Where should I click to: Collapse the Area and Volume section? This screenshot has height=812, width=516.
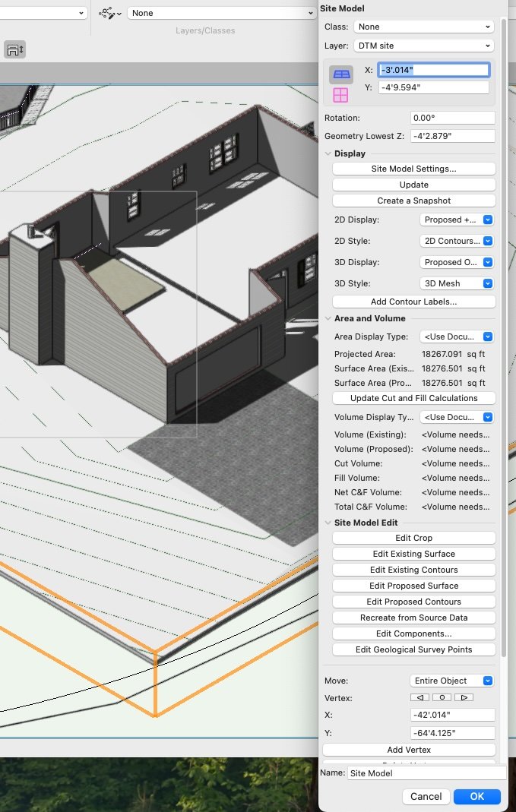pos(328,318)
